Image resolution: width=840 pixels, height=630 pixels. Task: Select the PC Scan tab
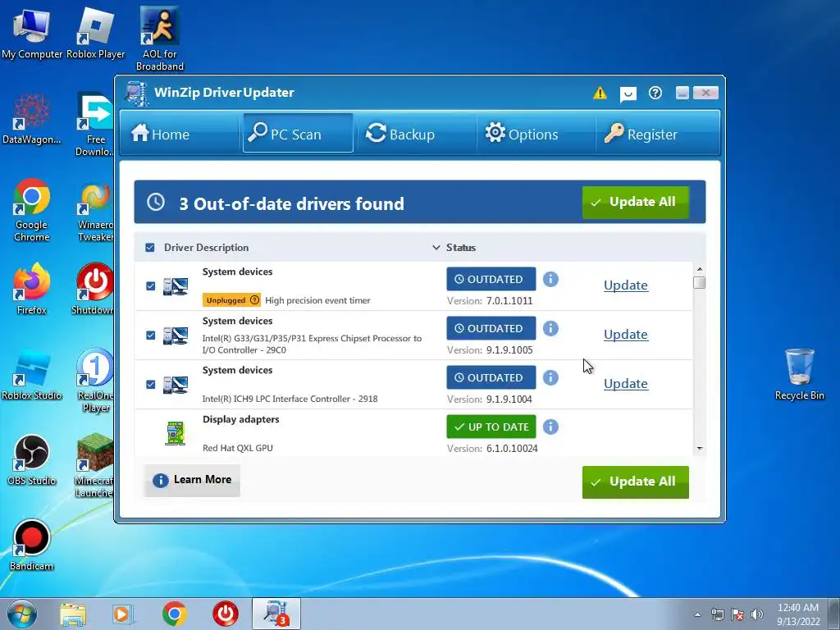pos(298,133)
